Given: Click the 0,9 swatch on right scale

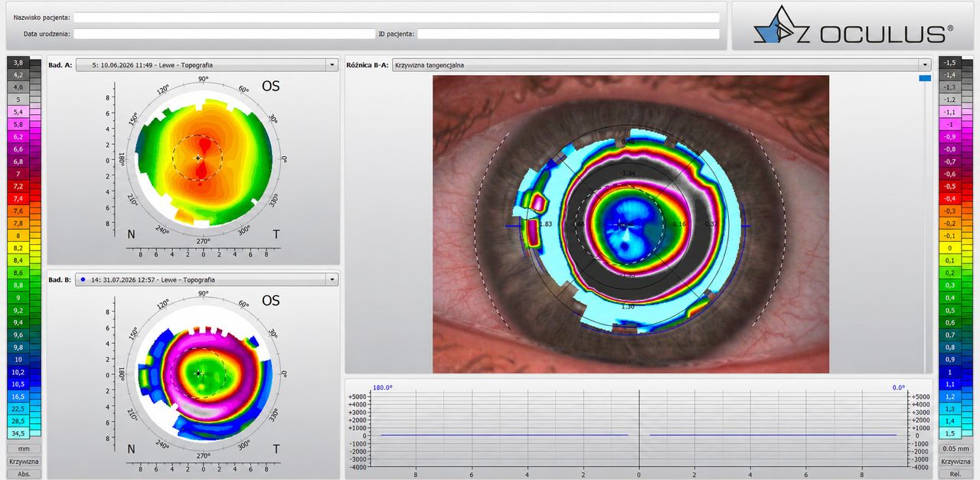Looking at the screenshot, I should [x=950, y=359].
